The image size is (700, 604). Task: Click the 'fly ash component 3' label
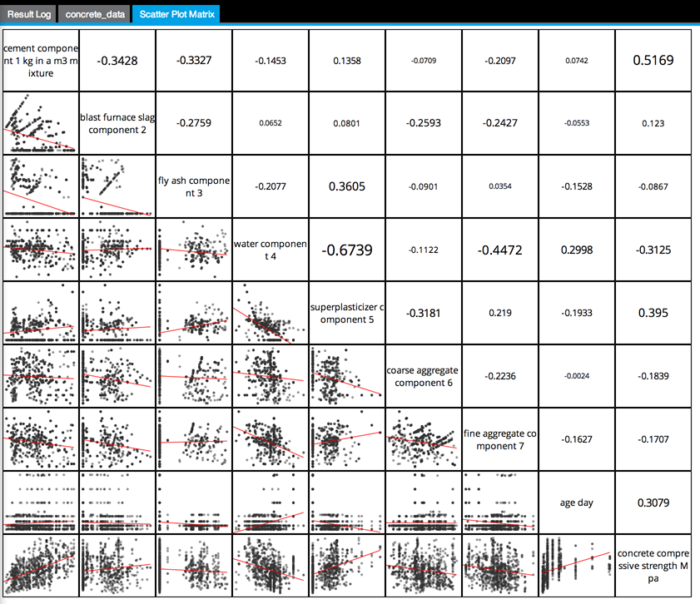click(x=194, y=186)
